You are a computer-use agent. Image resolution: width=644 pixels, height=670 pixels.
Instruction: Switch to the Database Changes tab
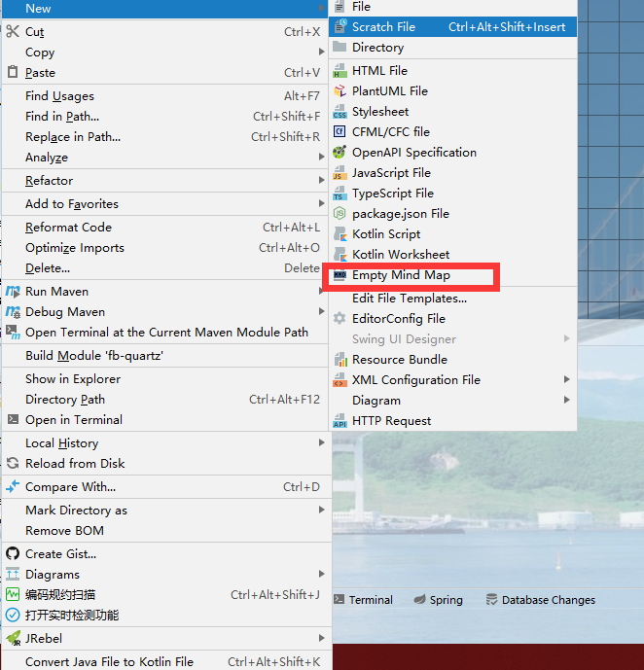pyautogui.click(x=541, y=600)
